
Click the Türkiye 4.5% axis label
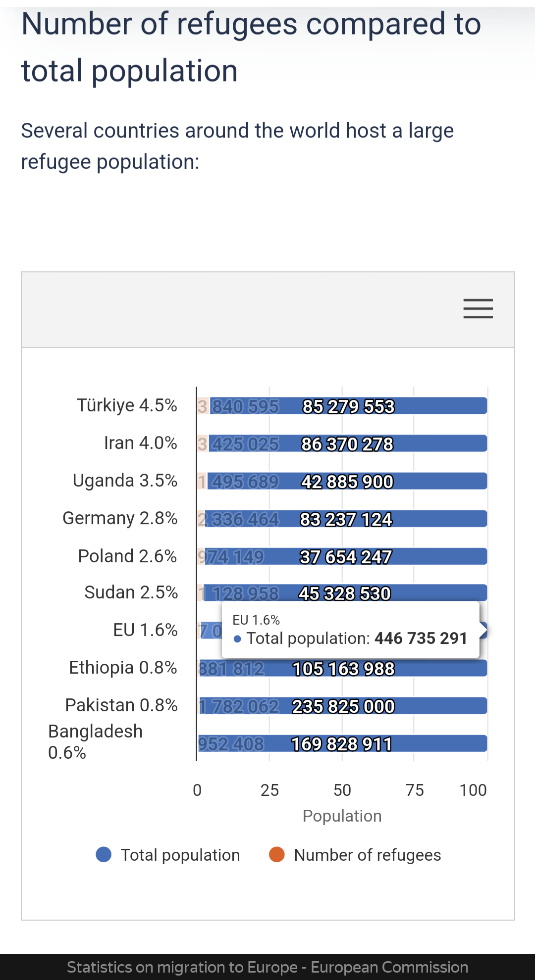tap(127, 405)
